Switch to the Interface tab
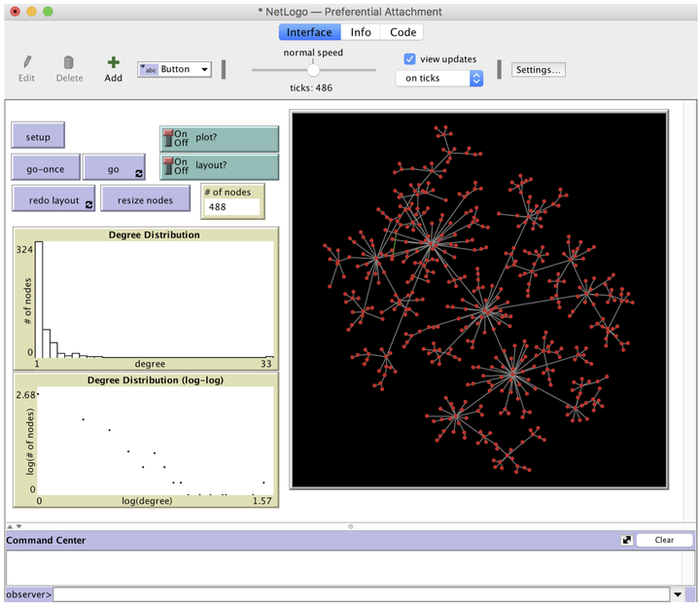 point(309,32)
